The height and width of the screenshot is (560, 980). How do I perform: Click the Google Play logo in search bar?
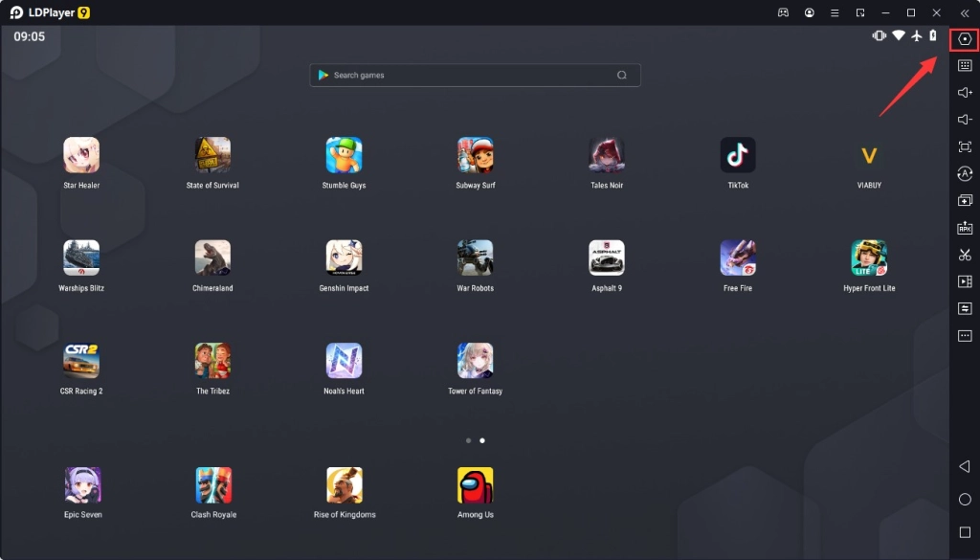point(323,75)
